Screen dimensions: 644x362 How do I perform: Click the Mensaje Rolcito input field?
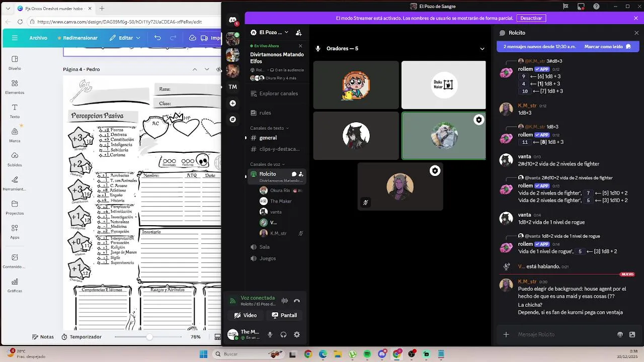click(563, 334)
